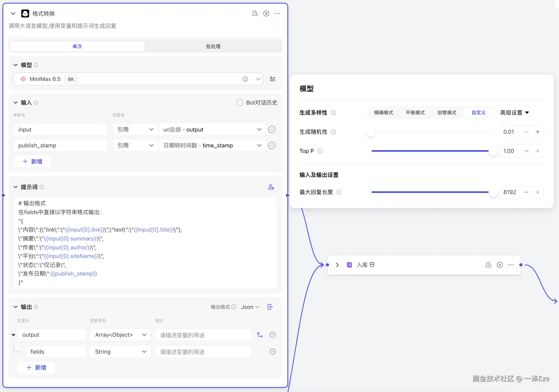Switch to the 单次 tab
559x392 pixels.
[77, 46]
